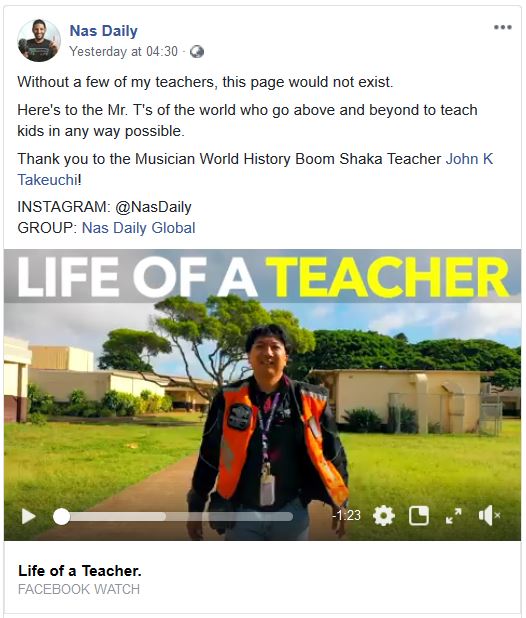Visit the Nas Daily Global group link
Image resolution: width=526 pixels, height=618 pixels.
click(x=139, y=228)
